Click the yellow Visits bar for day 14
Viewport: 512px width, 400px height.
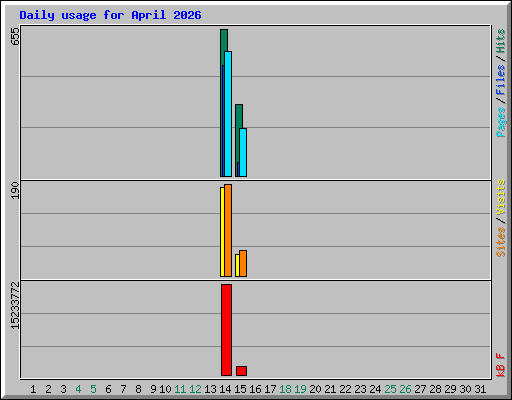tap(222, 232)
